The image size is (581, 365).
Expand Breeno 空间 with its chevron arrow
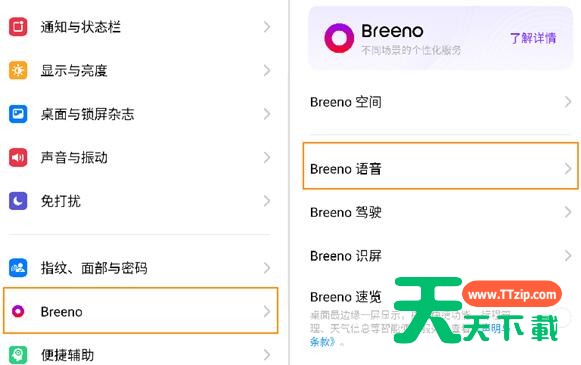(x=568, y=102)
